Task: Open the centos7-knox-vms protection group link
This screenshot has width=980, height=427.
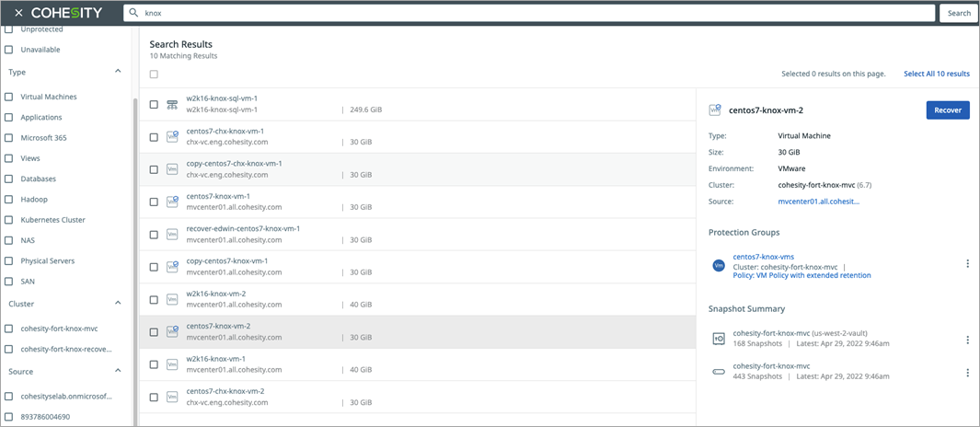Action: [763, 257]
